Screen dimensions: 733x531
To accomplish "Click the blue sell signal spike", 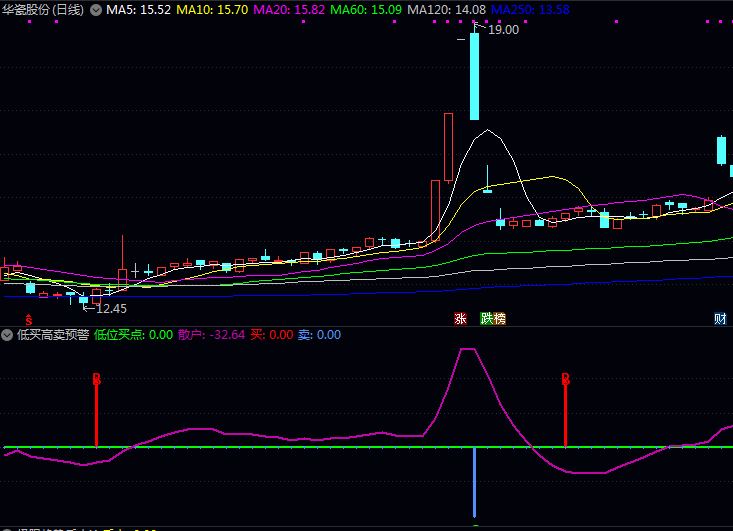I will [x=475, y=485].
